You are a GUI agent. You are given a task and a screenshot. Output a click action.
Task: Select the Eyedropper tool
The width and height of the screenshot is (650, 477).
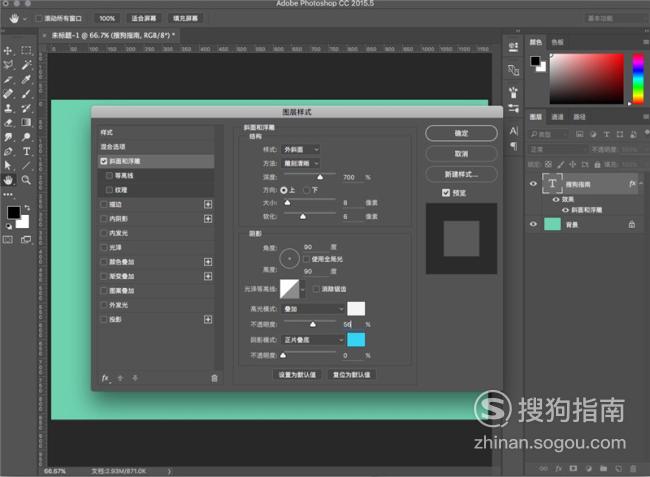(x=26, y=79)
